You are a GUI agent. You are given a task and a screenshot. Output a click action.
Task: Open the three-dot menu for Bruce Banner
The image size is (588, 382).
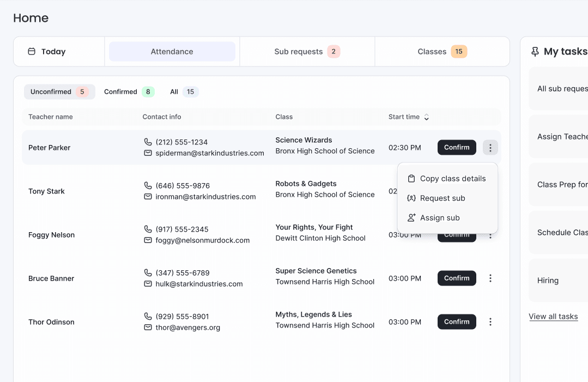490,278
